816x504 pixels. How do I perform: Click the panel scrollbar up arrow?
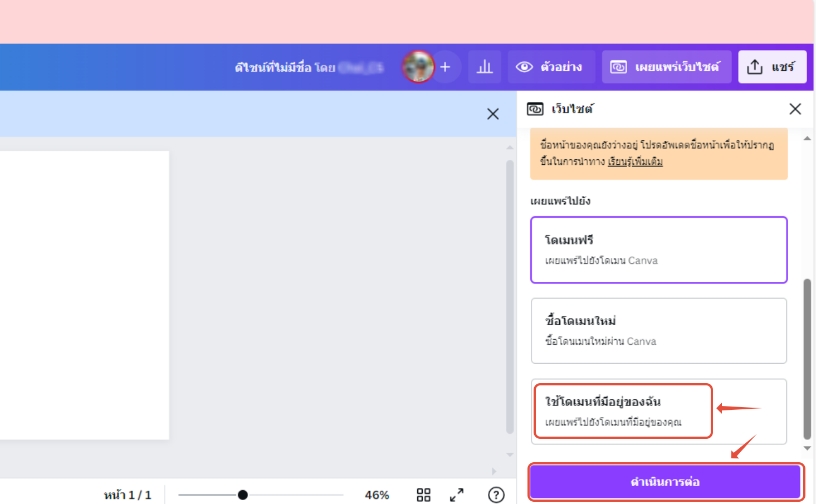coord(807,138)
